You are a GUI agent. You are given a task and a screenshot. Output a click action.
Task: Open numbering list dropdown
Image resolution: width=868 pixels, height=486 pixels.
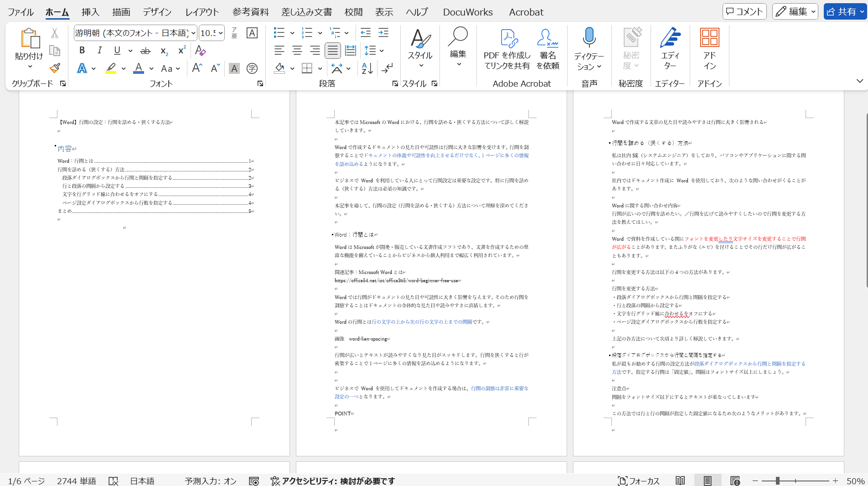pyautogui.click(x=320, y=33)
